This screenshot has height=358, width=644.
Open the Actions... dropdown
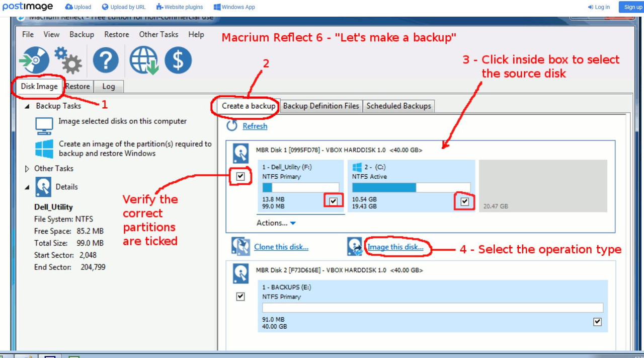coord(276,223)
